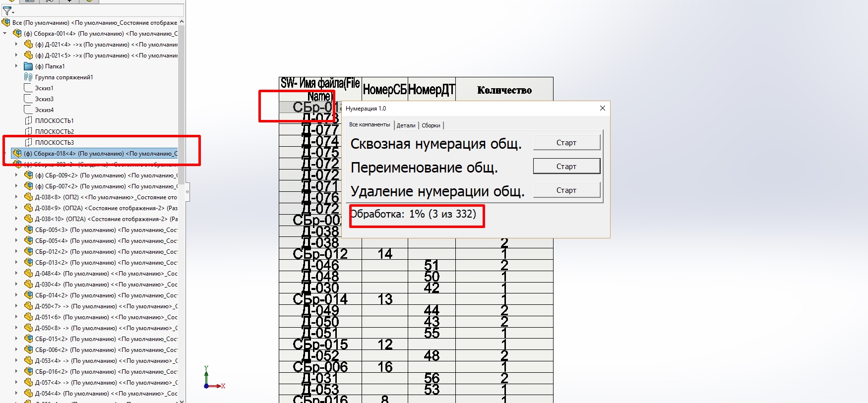This screenshot has height=403, width=868.
Task: Click the СБр-015<2> subassembly icon
Action: pos(29,339)
